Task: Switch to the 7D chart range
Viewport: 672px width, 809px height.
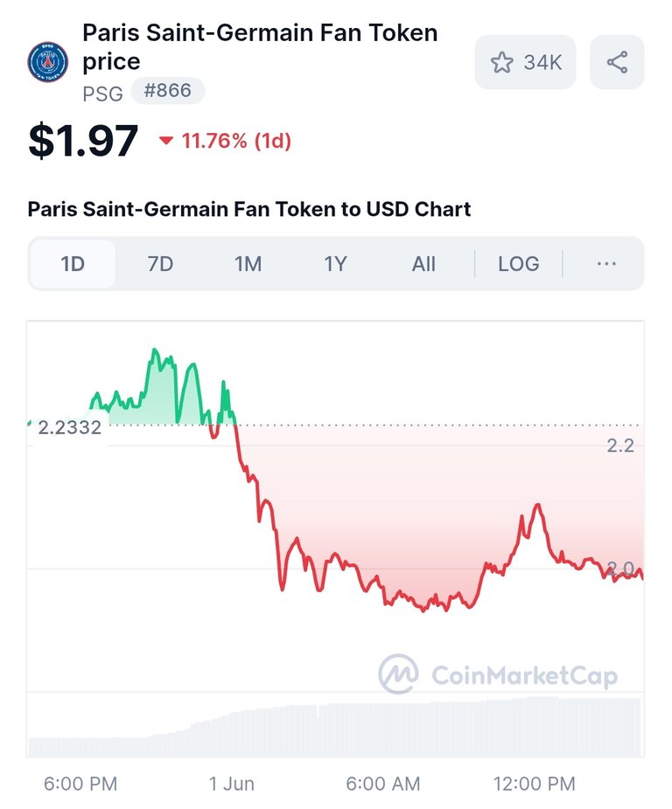Action: click(160, 263)
